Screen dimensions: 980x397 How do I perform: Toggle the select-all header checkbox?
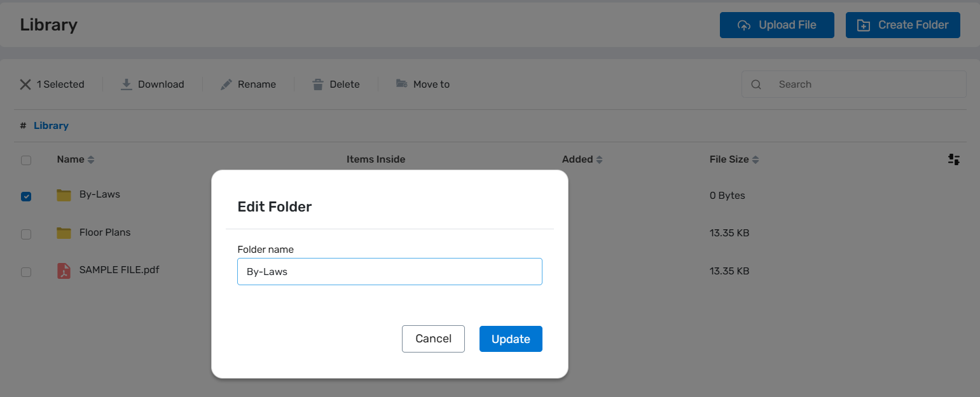point(26,160)
